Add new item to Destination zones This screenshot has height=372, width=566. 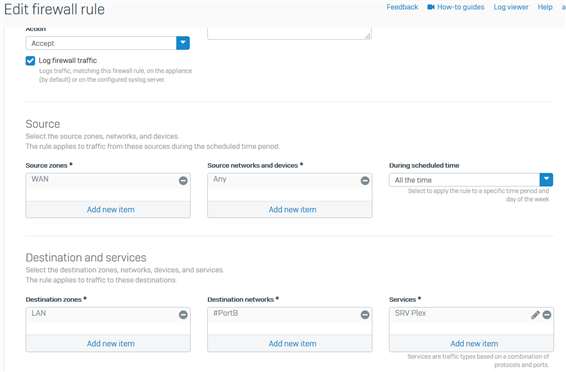(x=110, y=344)
